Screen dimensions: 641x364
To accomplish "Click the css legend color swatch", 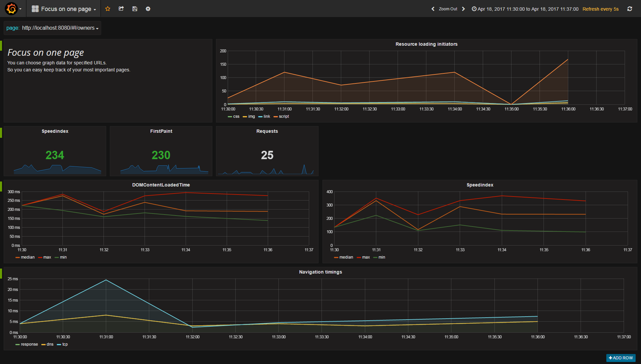I will [x=230, y=117].
